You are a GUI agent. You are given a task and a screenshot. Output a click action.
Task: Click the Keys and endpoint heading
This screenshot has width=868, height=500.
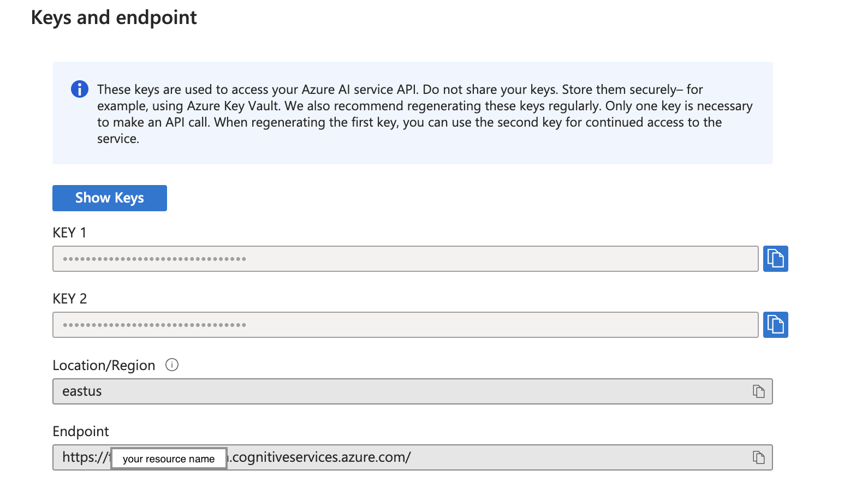[114, 17]
